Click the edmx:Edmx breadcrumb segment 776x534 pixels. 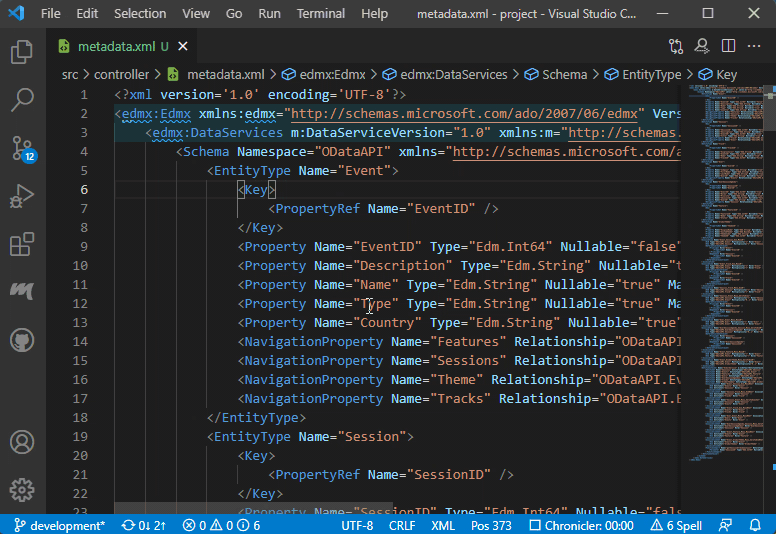(324, 75)
